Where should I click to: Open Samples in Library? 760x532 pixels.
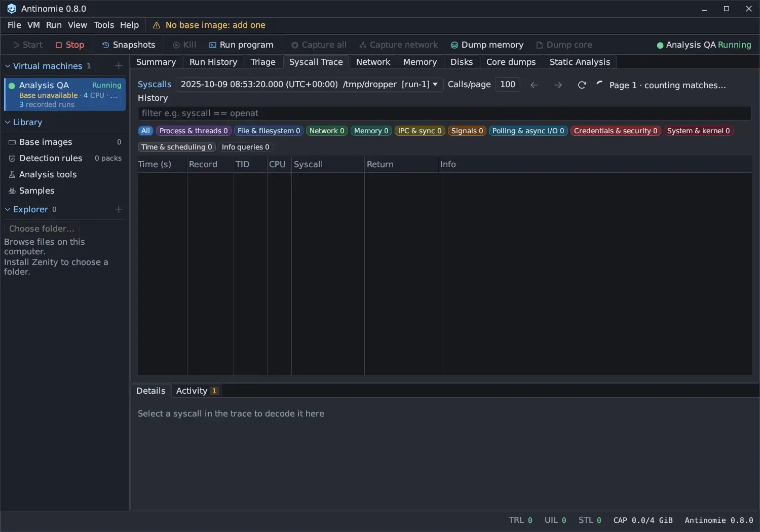[x=65, y=191]
